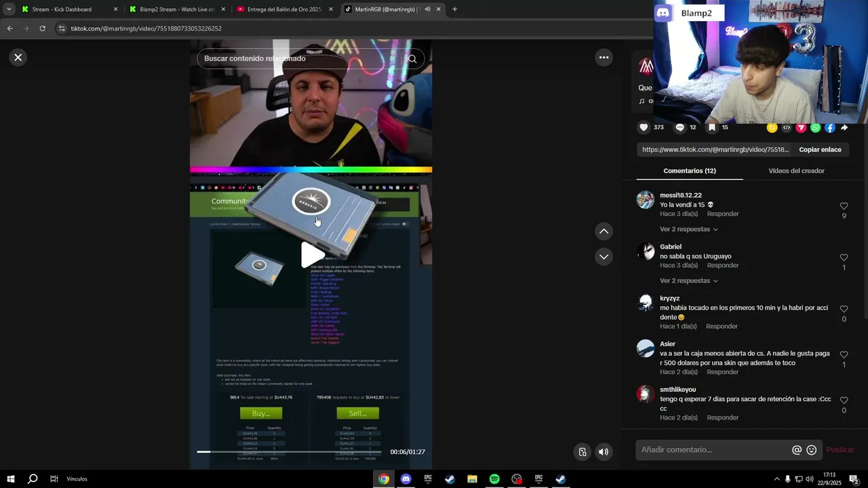Mute the MartinRGB tab audio icon
Viewport: 868px width, 488px height.
pos(427,9)
